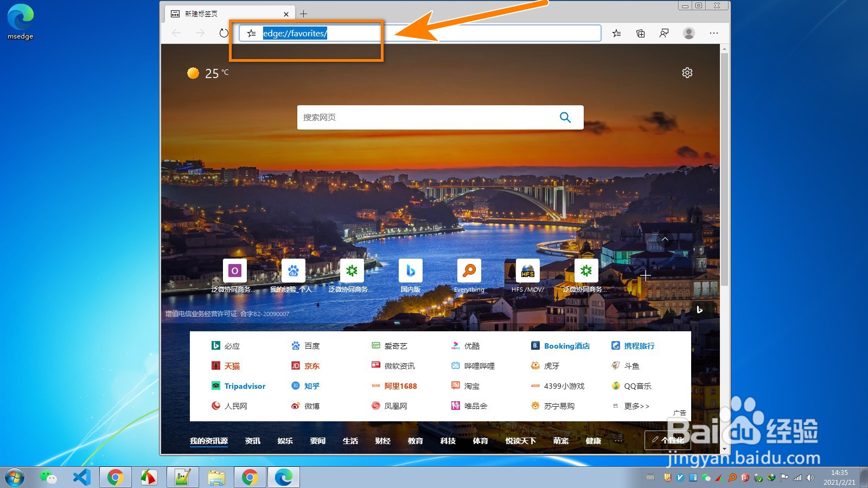This screenshot has width=868, height=488.
Task: Expand more news categories ellipsis
Action: pos(618,441)
